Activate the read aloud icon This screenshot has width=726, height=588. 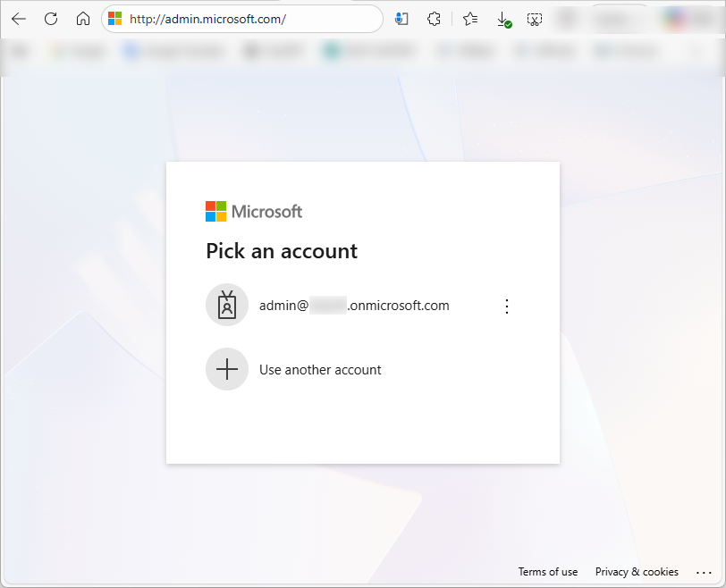pos(401,19)
